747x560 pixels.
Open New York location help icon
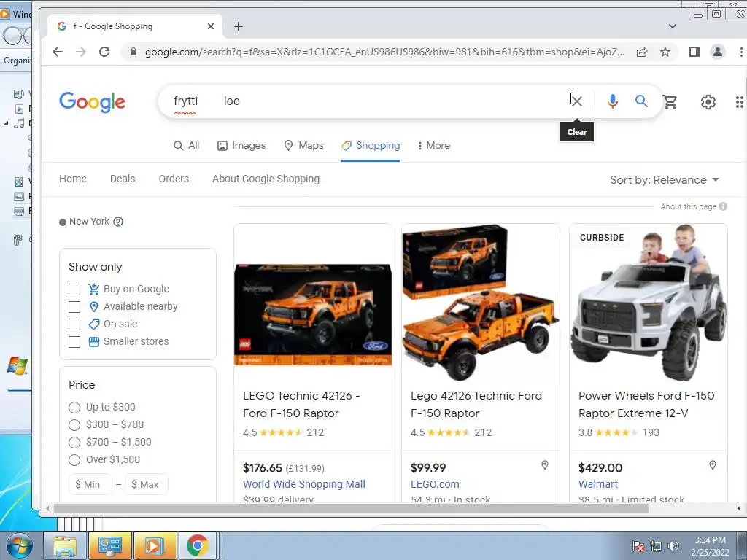tap(118, 222)
